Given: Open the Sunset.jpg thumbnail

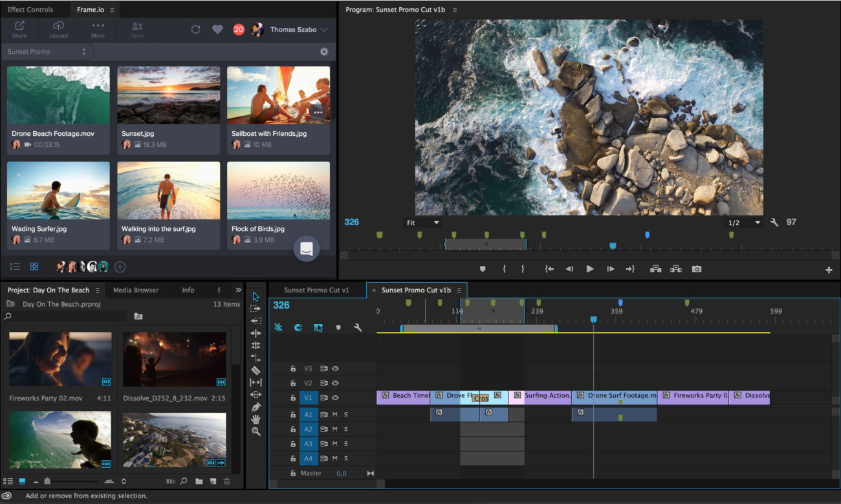Looking at the screenshot, I should pos(168,95).
